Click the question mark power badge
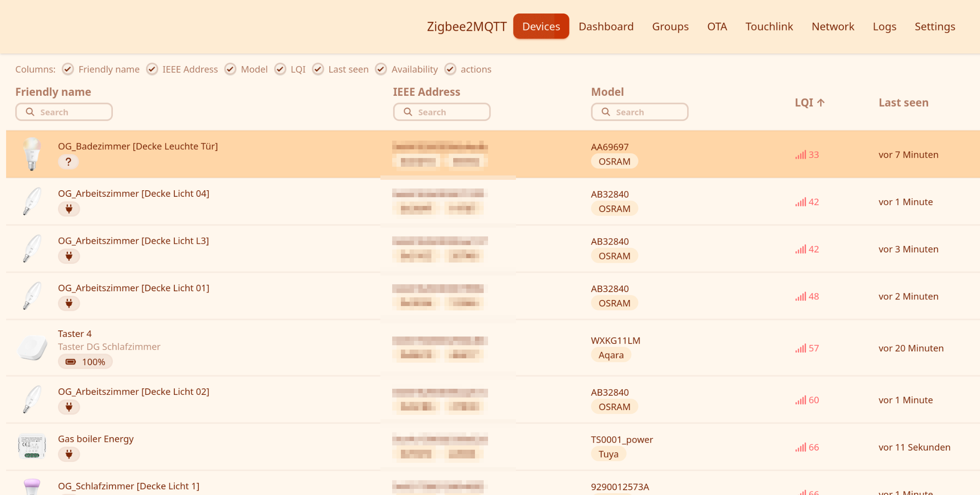980x495 pixels. tap(68, 162)
